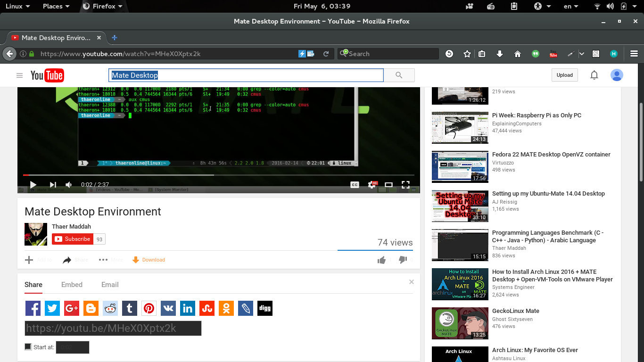
Task: Share via the Google+ icon
Action: point(72,309)
